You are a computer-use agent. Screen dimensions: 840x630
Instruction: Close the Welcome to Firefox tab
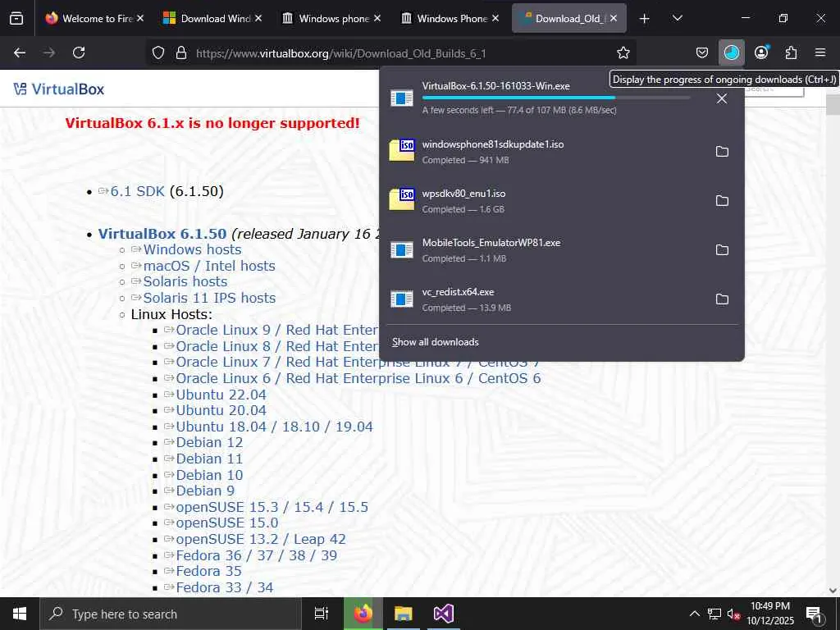(139, 18)
